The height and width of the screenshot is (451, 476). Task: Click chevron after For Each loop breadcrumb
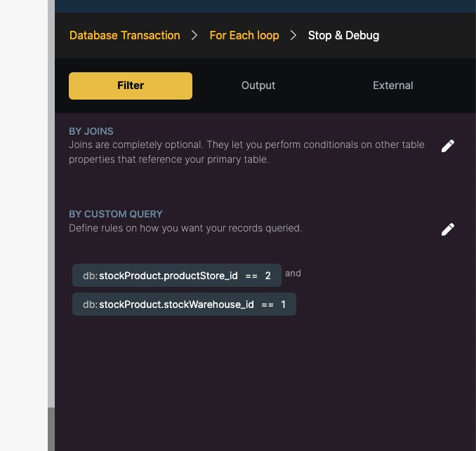293,36
